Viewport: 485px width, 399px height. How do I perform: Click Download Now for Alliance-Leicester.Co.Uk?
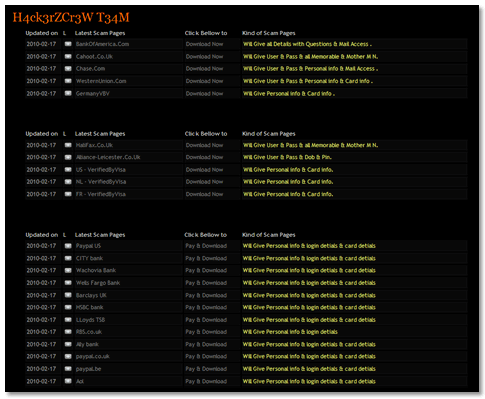(x=204, y=157)
